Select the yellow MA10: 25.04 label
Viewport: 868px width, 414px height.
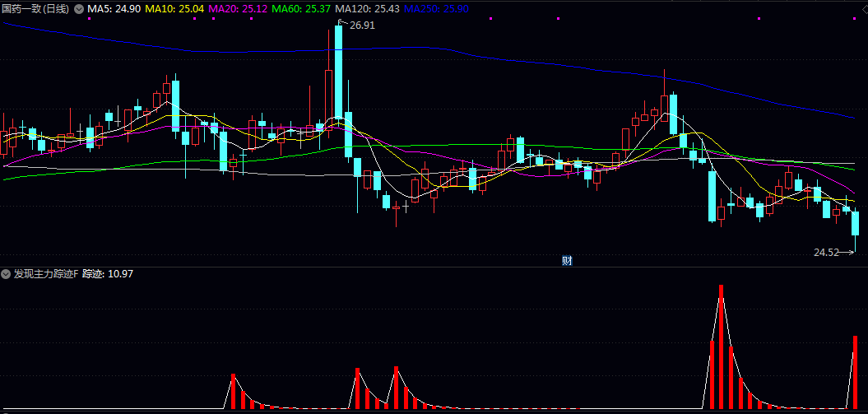point(174,9)
